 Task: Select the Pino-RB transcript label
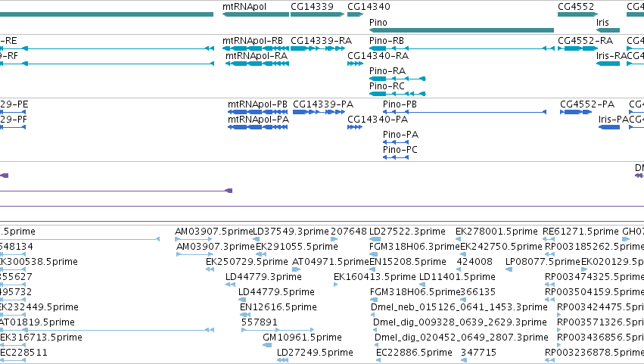pos(387,41)
